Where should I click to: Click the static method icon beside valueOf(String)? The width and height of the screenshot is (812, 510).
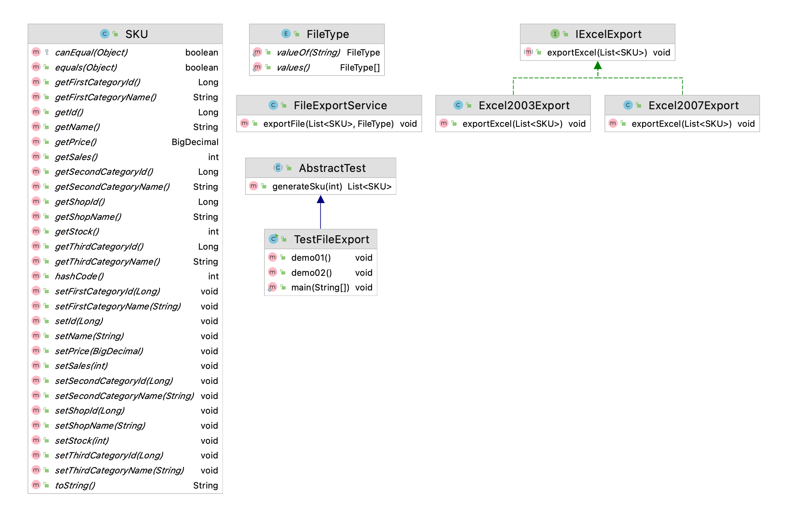(257, 52)
